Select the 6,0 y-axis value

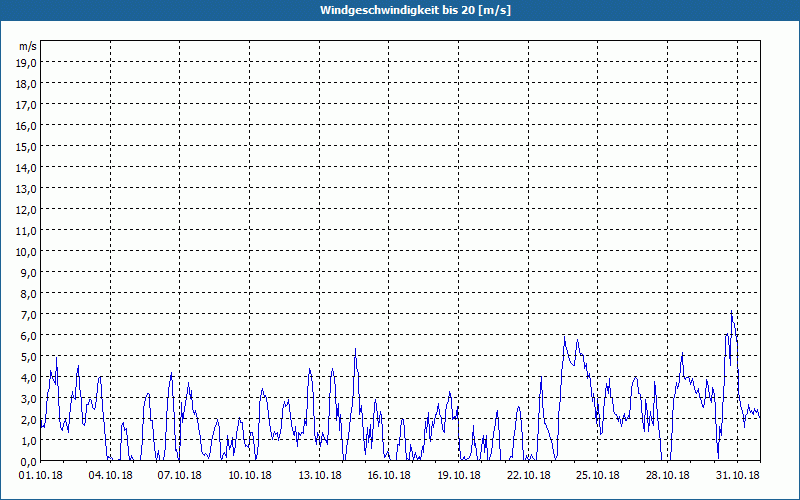pos(29,336)
